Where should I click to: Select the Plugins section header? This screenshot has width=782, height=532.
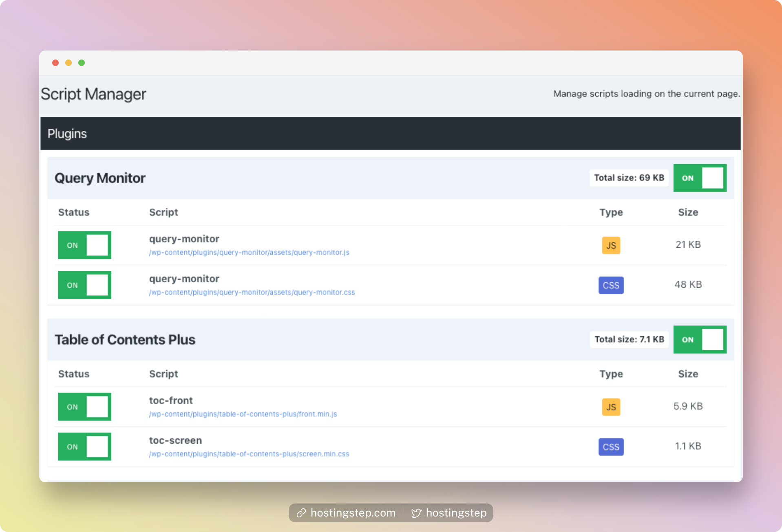point(391,134)
